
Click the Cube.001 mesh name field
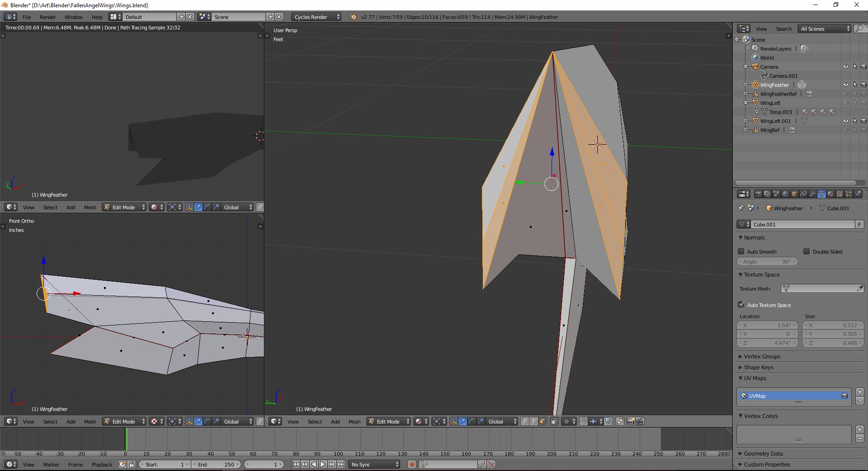[x=802, y=224]
